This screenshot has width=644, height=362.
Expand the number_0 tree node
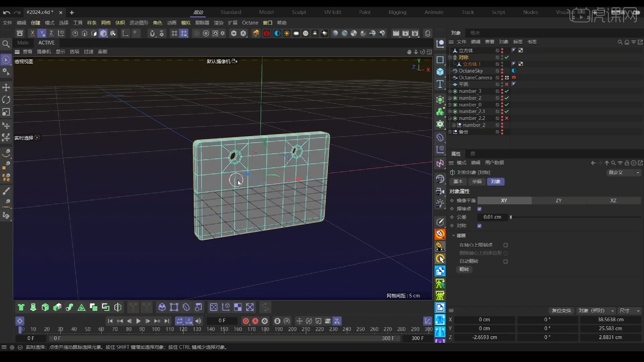pyautogui.click(x=450, y=105)
